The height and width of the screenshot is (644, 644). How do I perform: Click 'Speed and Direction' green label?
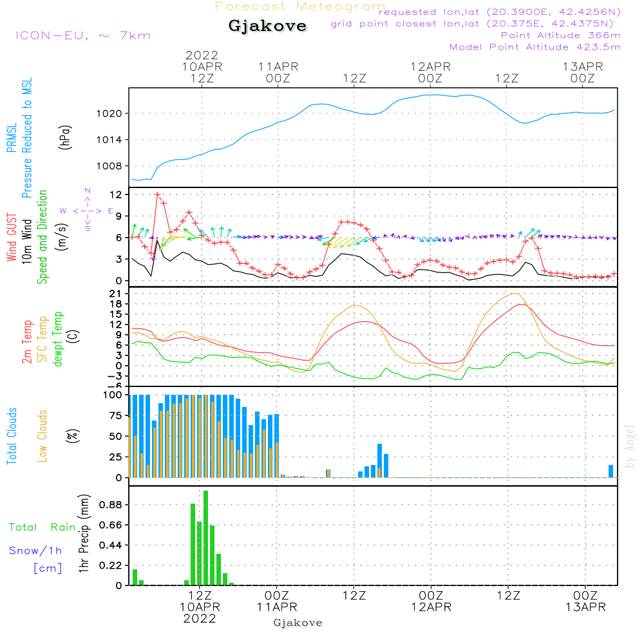42,237
